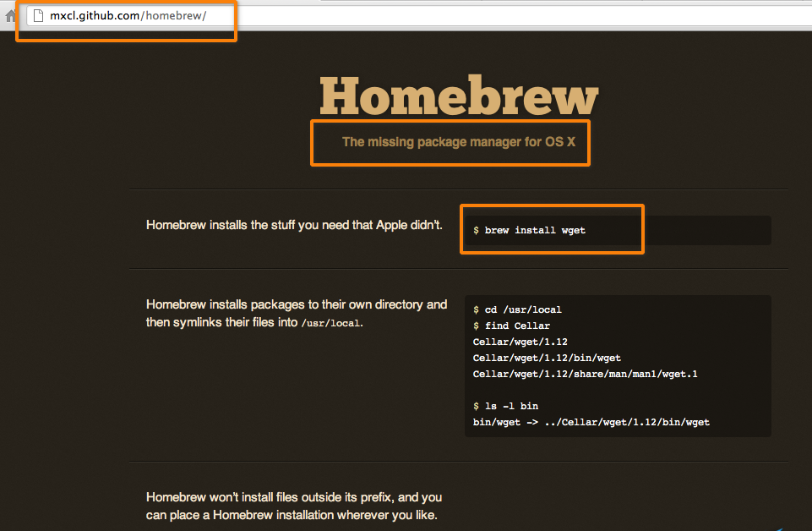Click the page document icon in address bar
812x531 pixels.
(x=38, y=15)
